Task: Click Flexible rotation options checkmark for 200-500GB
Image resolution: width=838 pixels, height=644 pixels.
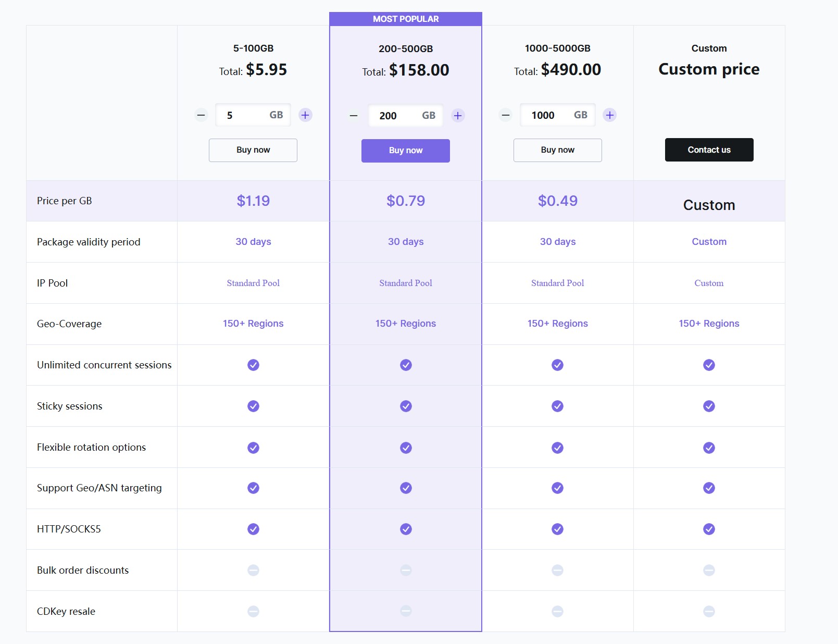Action: 406,448
